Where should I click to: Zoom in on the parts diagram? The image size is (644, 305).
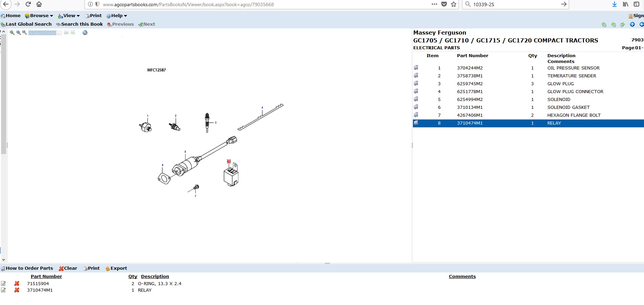click(x=12, y=33)
